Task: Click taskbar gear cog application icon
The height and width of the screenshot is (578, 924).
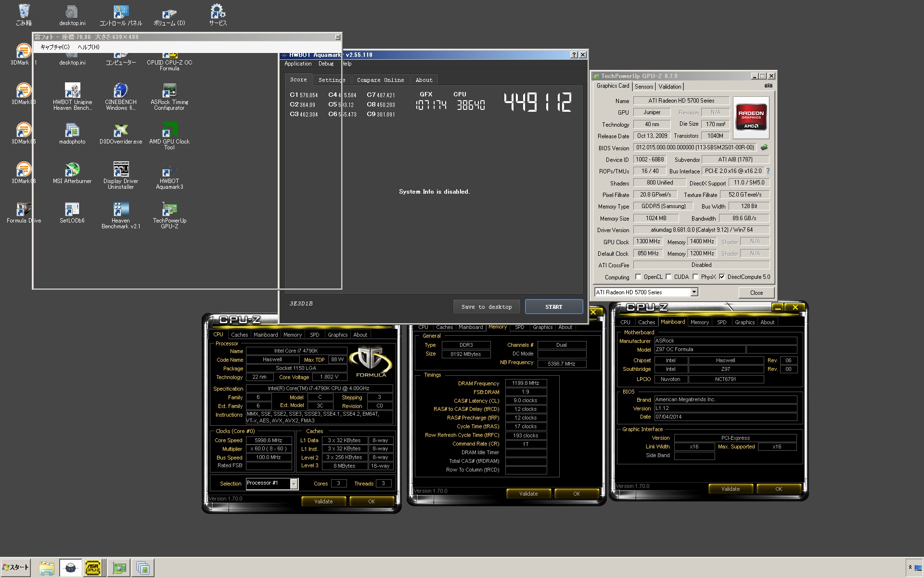Action: [x=70, y=568]
